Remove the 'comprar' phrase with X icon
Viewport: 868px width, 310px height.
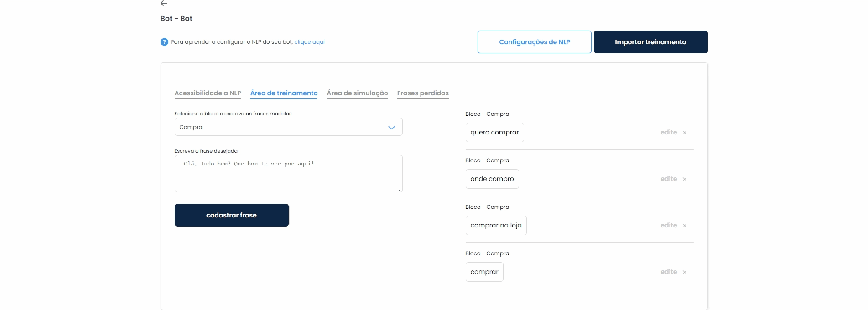[x=684, y=272]
